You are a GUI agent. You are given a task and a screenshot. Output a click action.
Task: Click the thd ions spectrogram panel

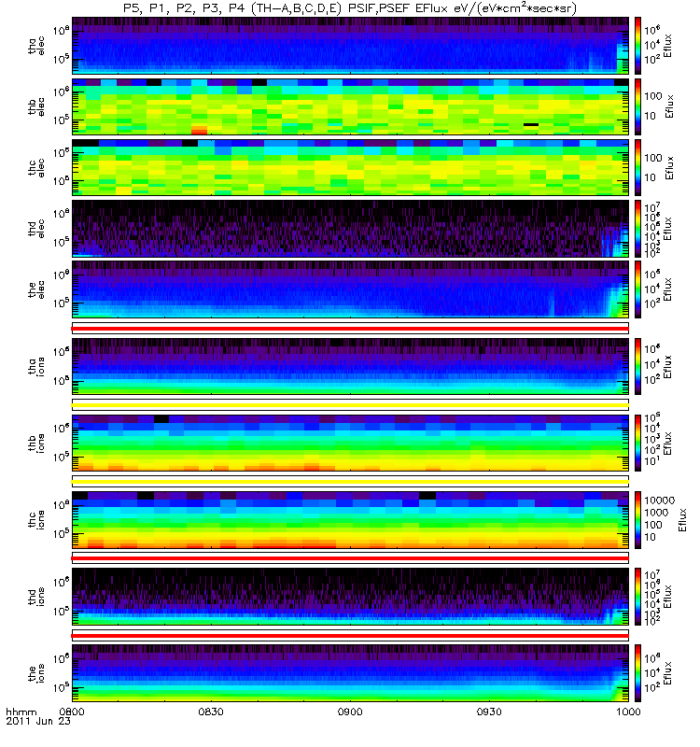350,597
